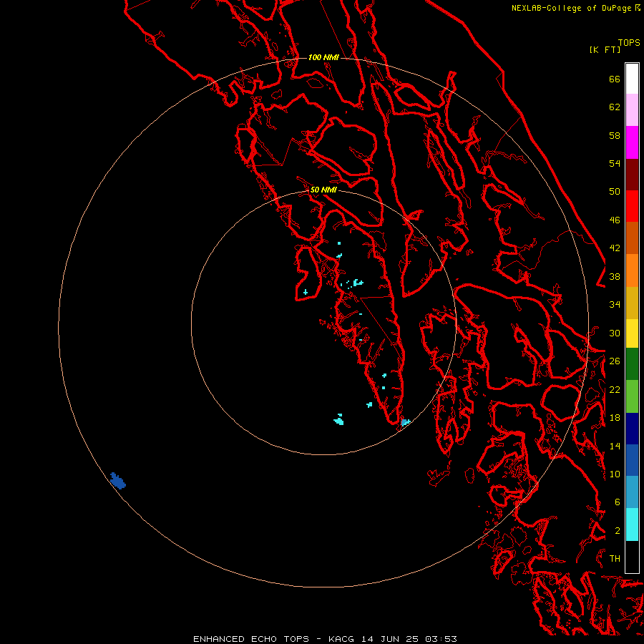This screenshot has height=644, width=644.
Task: Click the 42 legend value
Action: (615, 248)
